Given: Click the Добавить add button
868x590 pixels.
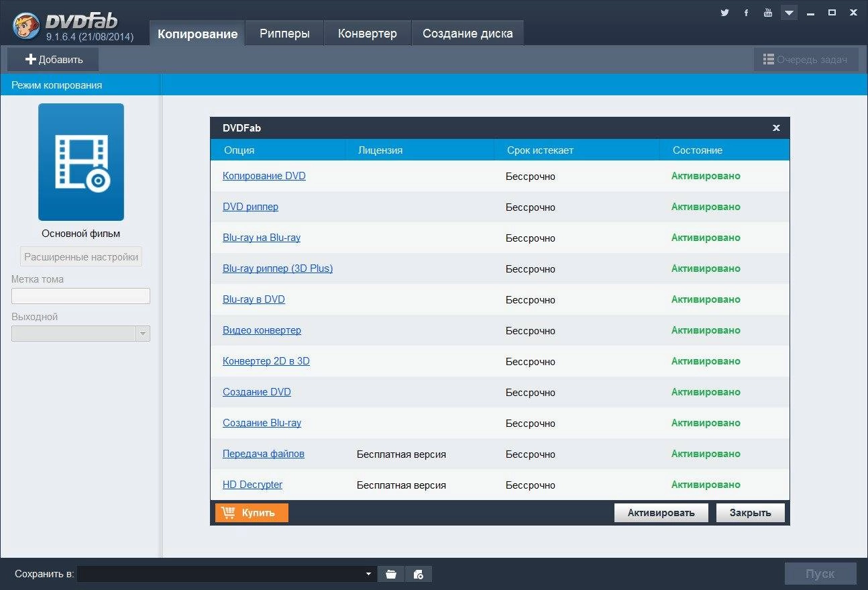Looking at the screenshot, I should 54,60.
